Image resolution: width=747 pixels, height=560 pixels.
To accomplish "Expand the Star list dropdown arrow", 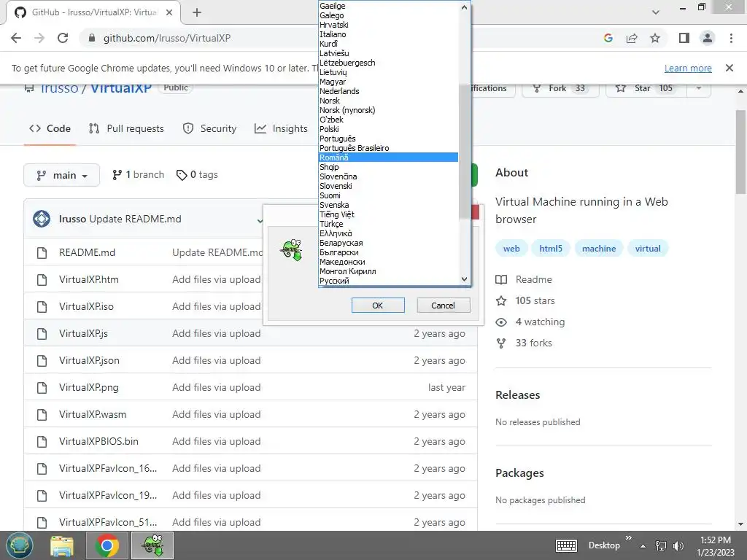I will click(x=699, y=88).
